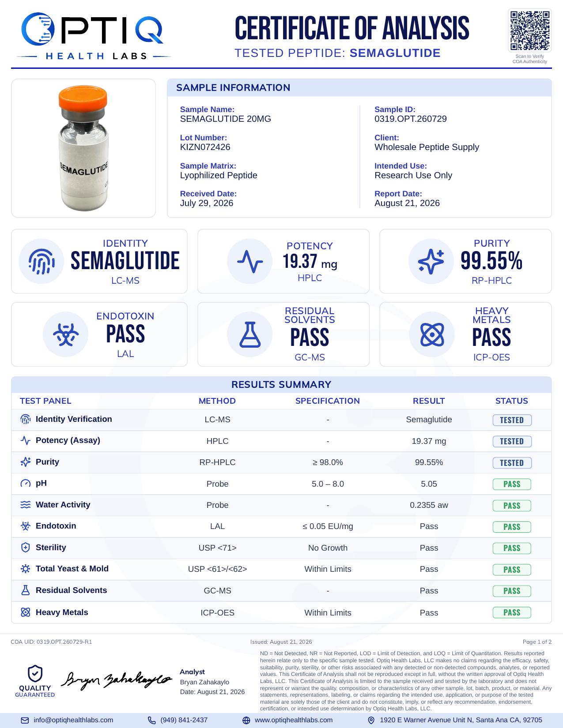Click the Potency pulse-wave icon

click(x=249, y=261)
